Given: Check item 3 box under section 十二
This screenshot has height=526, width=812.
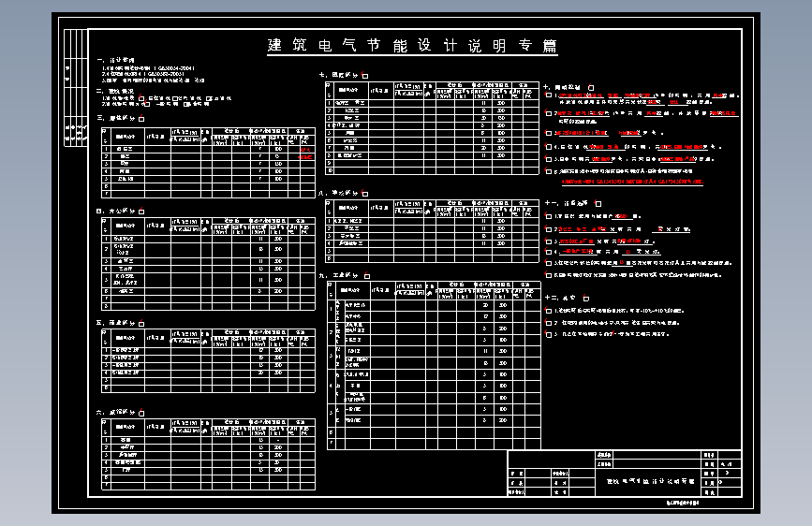Looking at the screenshot, I should coord(549,334).
